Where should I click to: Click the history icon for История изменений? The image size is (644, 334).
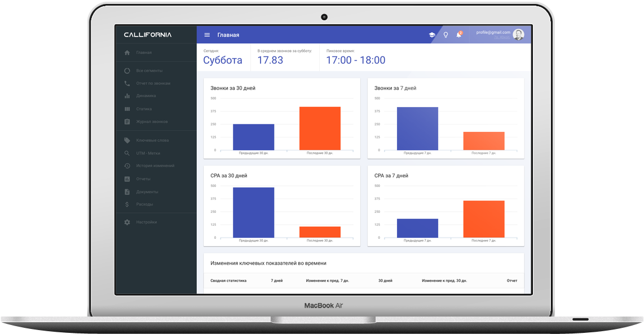pyautogui.click(x=127, y=166)
